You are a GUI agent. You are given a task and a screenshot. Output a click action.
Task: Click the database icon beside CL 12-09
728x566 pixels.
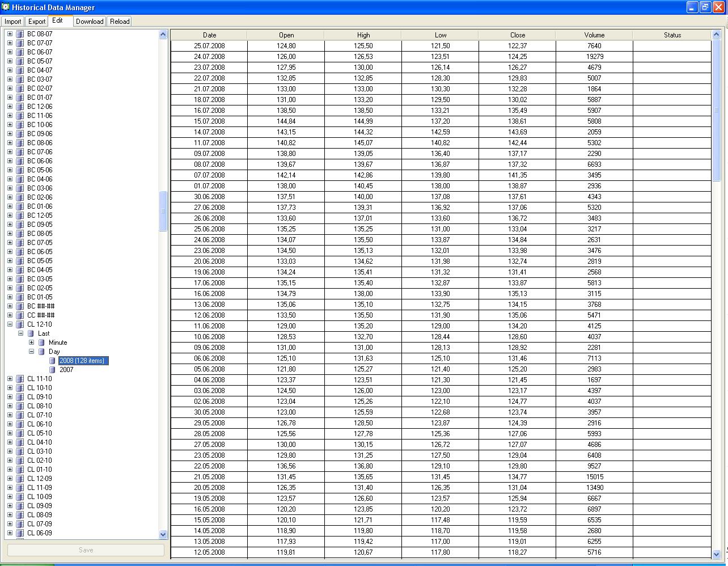(x=20, y=479)
